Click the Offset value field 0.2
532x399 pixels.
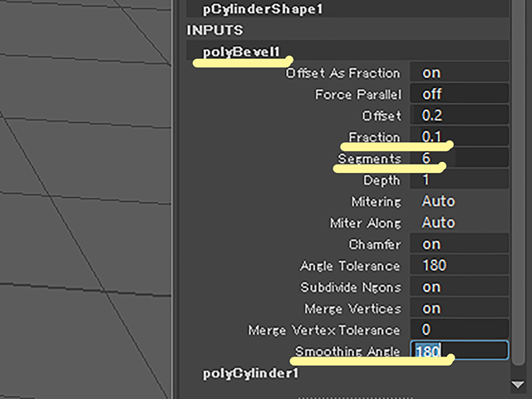tap(459, 116)
